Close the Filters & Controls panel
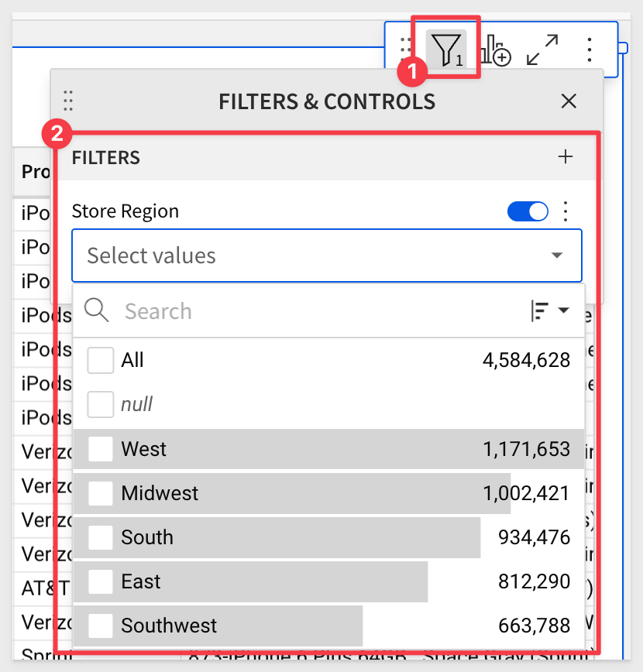Viewport: 643px width, 672px height. point(569,101)
